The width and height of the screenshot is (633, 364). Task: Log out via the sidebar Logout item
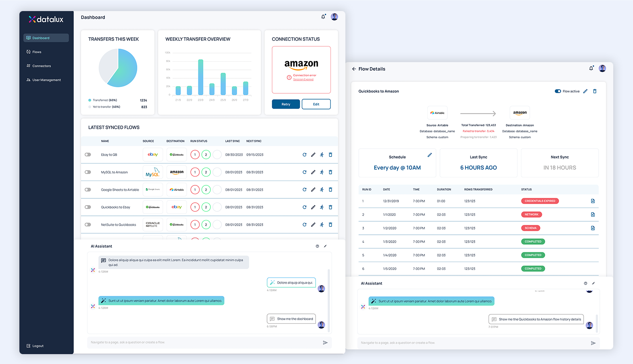coord(35,346)
